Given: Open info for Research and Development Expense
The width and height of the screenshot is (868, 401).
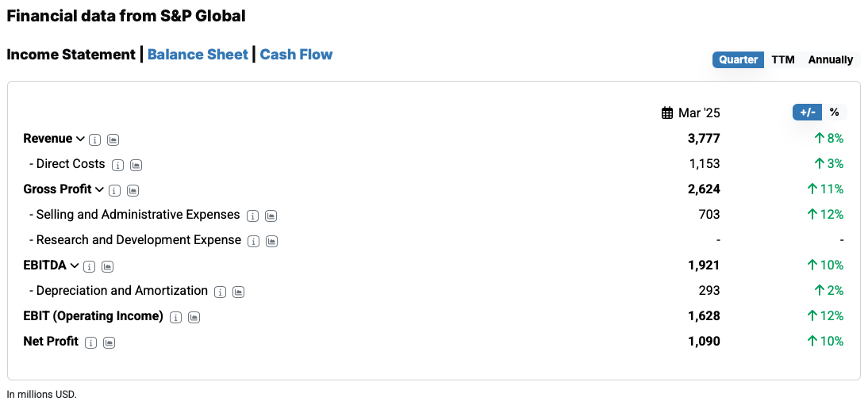Looking at the screenshot, I should 254,241.
